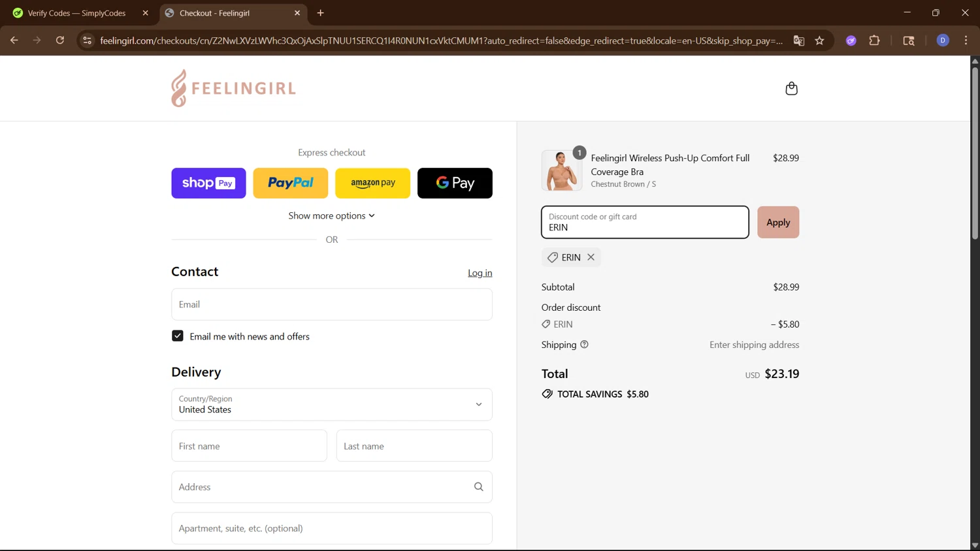The height and width of the screenshot is (551, 980).
Task: Switch to Verify Codes SimplyCodes tab
Action: [x=77, y=13]
